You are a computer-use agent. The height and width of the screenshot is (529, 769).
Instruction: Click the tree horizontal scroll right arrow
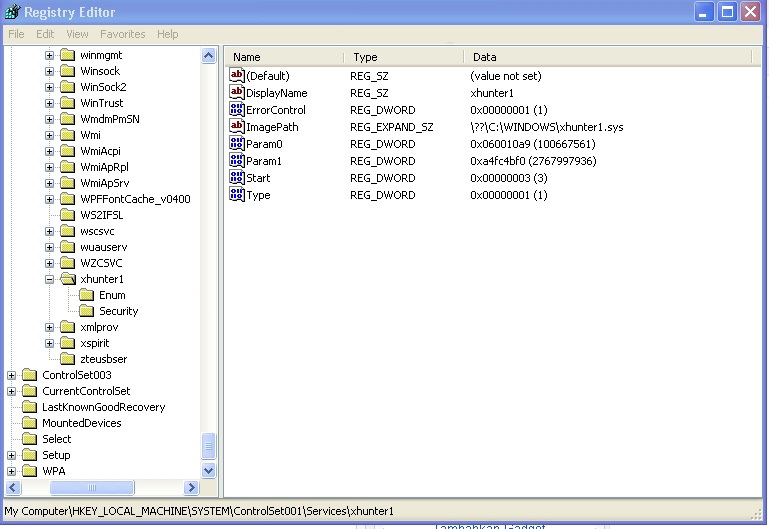pyautogui.click(x=191, y=487)
